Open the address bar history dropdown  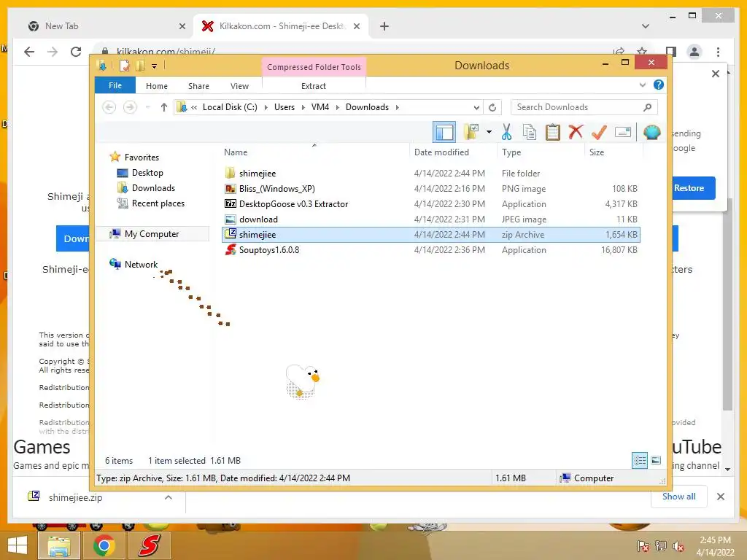click(x=476, y=108)
